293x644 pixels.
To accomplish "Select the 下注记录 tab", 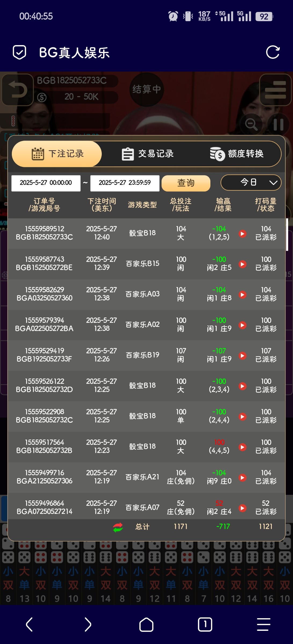I will point(57,154).
